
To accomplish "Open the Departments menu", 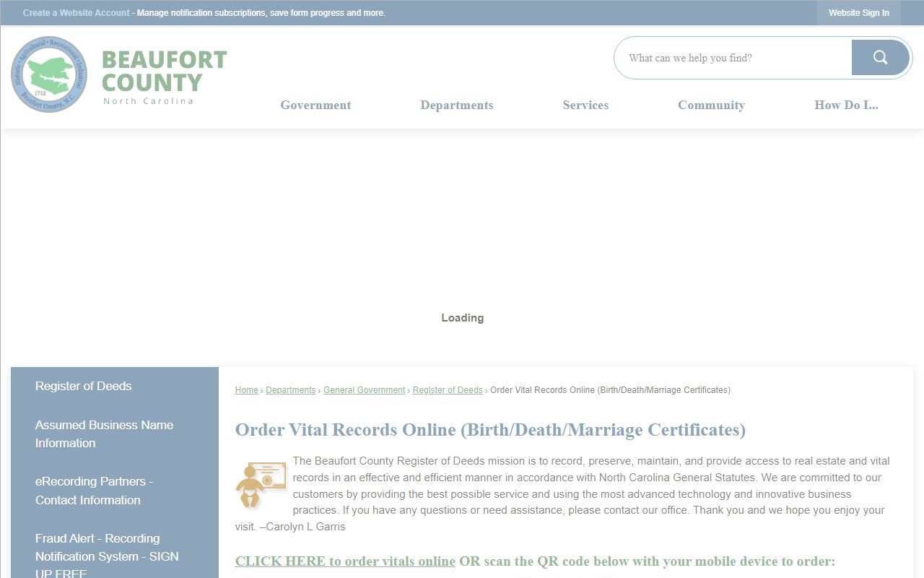I will pos(457,105).
